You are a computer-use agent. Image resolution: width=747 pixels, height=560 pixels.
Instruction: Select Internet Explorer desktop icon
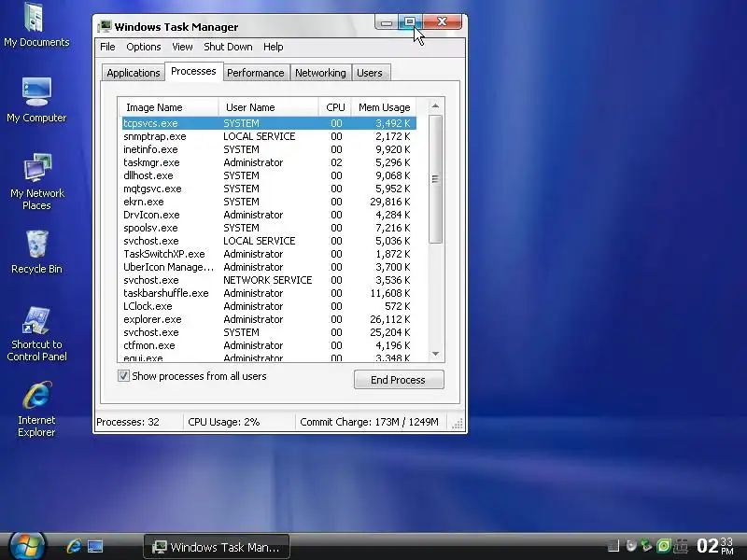pyautogui.click(x=36, y=409)
